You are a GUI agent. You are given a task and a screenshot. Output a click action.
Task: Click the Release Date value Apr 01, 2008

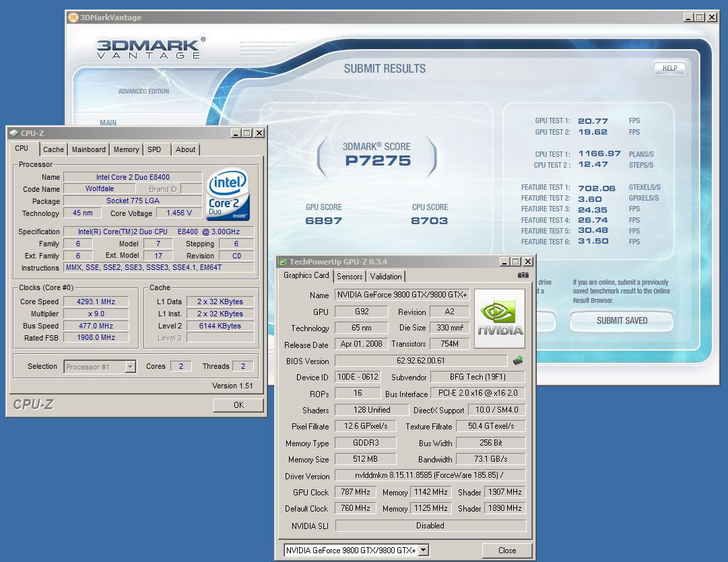[x=361, y=344]
